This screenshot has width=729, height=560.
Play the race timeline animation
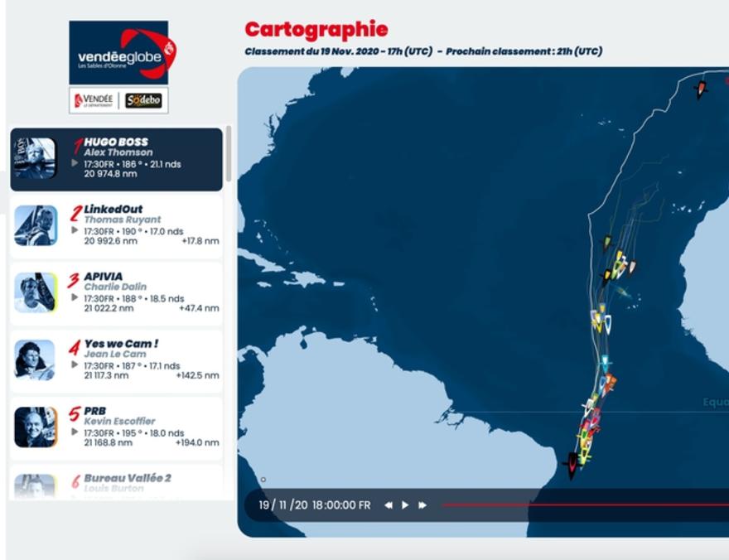click(405, 505)
